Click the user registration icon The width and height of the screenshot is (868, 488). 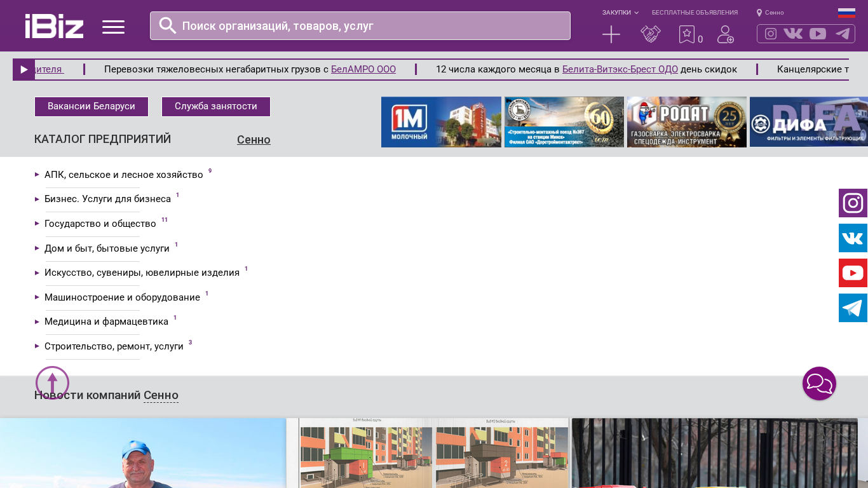pyautogui.click(x=726, y=34)
